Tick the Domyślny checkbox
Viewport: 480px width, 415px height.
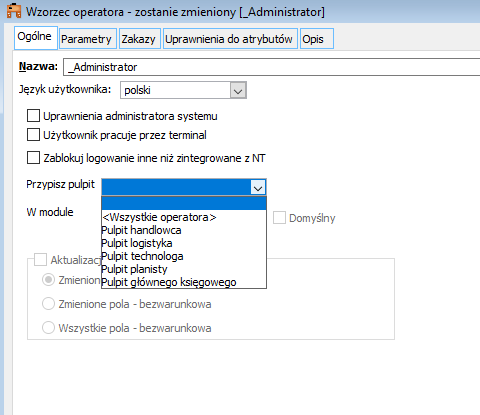279,218
